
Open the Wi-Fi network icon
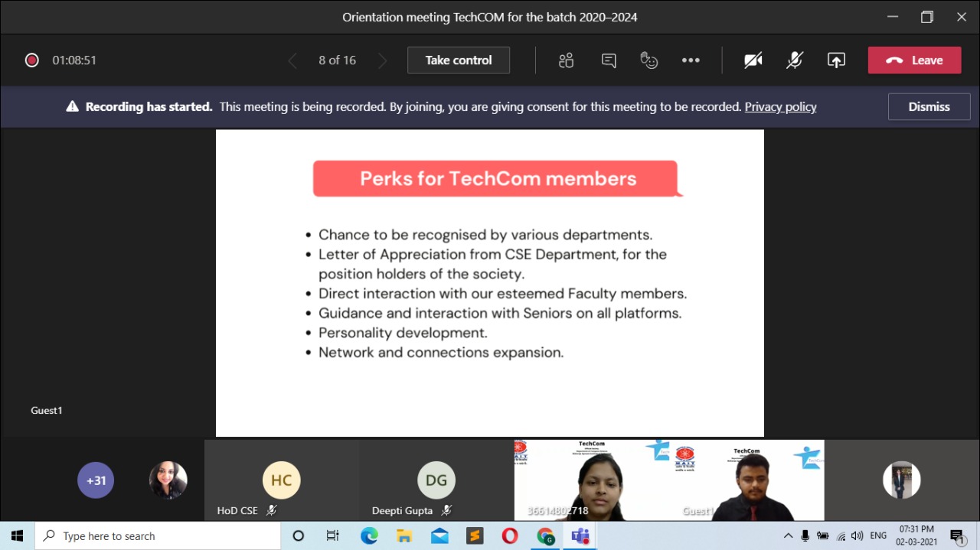point(841,535)
